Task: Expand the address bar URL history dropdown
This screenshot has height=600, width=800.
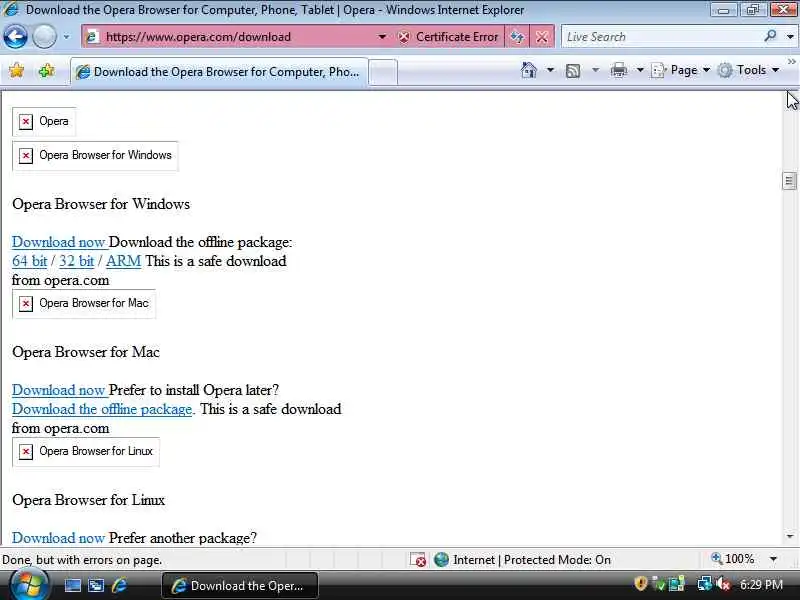Action: tap(382, 37)
